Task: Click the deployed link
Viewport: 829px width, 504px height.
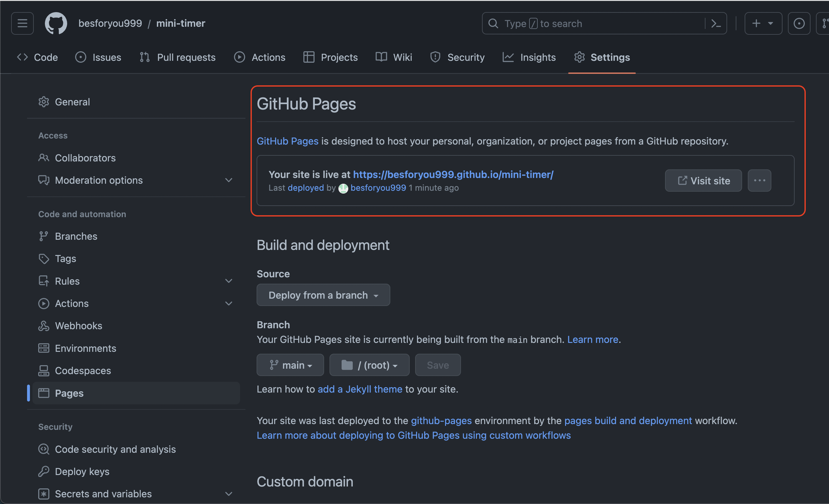Action: 306,188
